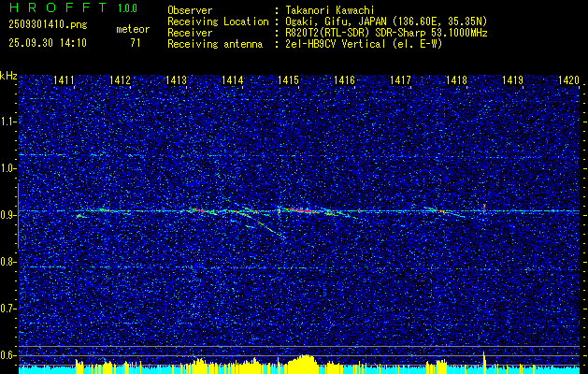The height and width of the screenshot is (374, 588).
Task: Select filename 2509301410.png
Action: pos(48,25)
